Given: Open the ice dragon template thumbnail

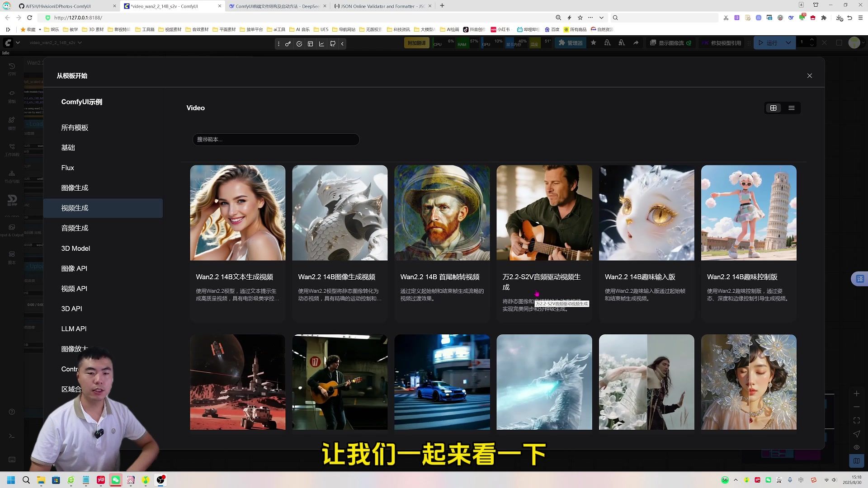Looking at the screenshot, I should pos(544,382).
